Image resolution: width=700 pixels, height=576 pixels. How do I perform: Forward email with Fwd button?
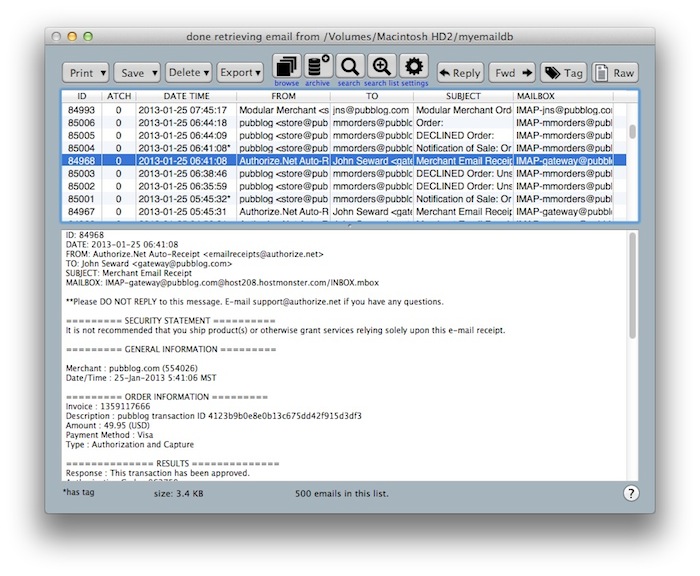pyautogui.click(x=512, y=73)
